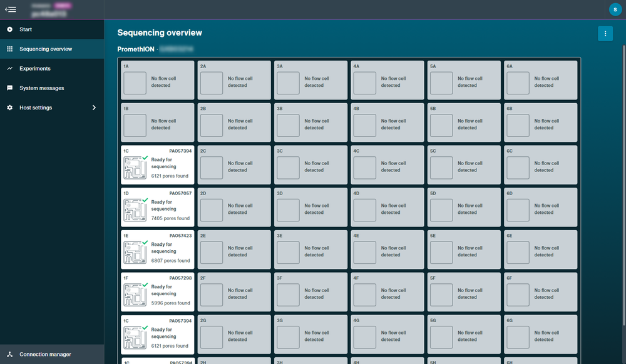Click the Connection manager network icon
The height and width of the screenshot is (364, 626).
(x=9, y=355)
